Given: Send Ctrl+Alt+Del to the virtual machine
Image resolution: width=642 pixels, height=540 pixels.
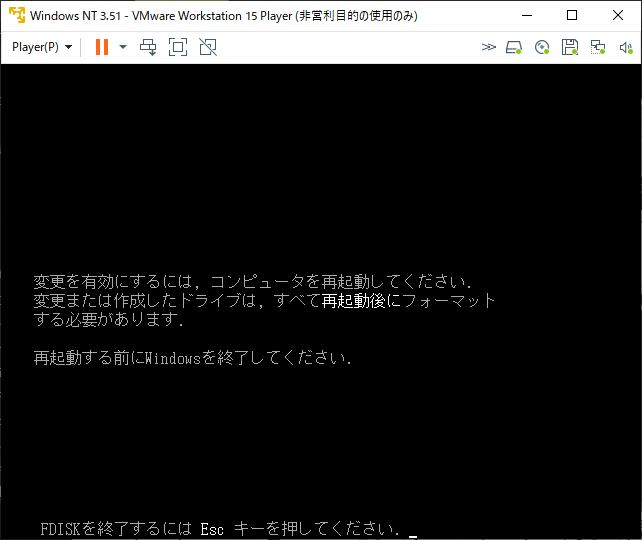Looking at the screenshot, I should point(148,47).
